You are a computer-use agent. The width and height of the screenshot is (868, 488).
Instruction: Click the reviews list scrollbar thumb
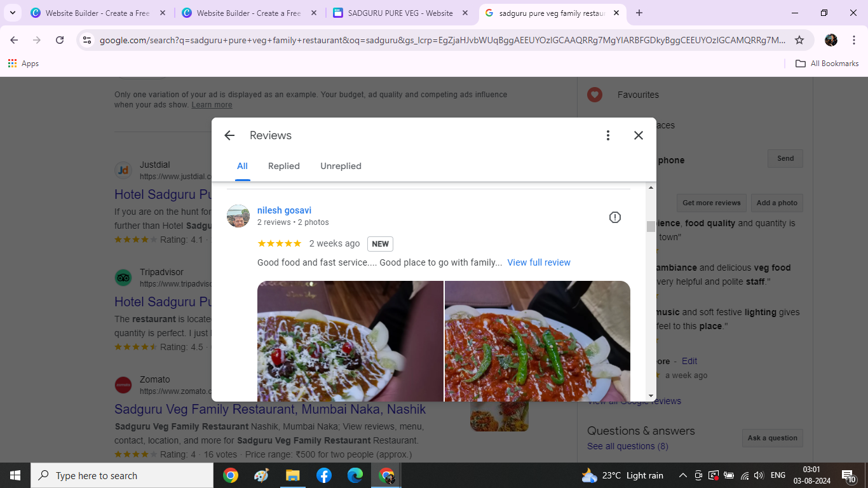tap(651, 227)
